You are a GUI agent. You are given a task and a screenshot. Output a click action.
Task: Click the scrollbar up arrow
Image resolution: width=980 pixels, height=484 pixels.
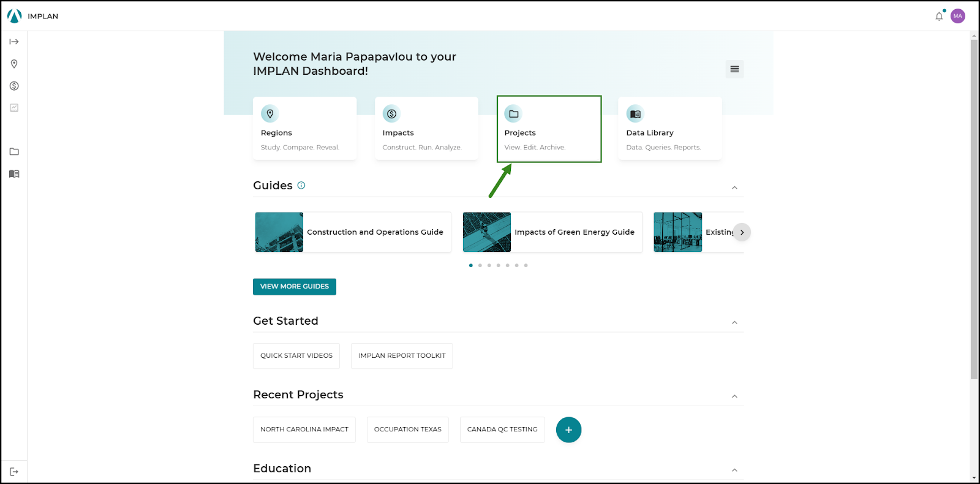click(x=974, y=35)
